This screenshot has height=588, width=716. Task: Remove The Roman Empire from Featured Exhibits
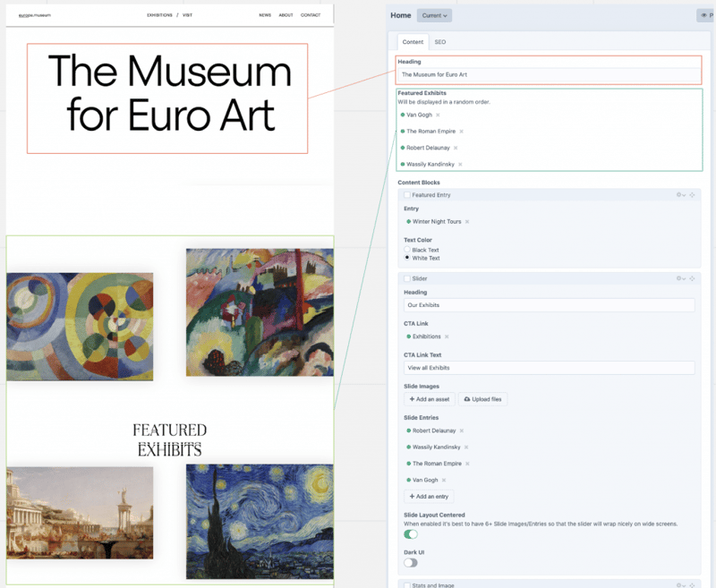(x=463, y=132)
